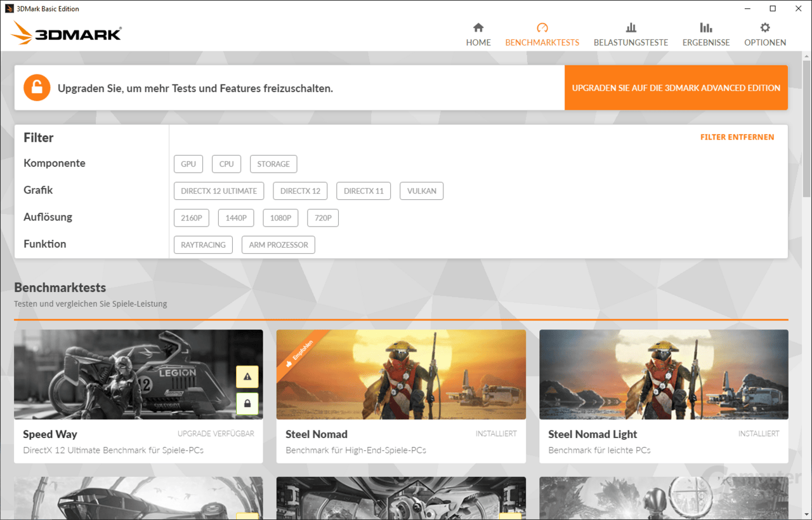
Task: Switch to the BENCHMARKTESTS tab
Action: point(542,34)
